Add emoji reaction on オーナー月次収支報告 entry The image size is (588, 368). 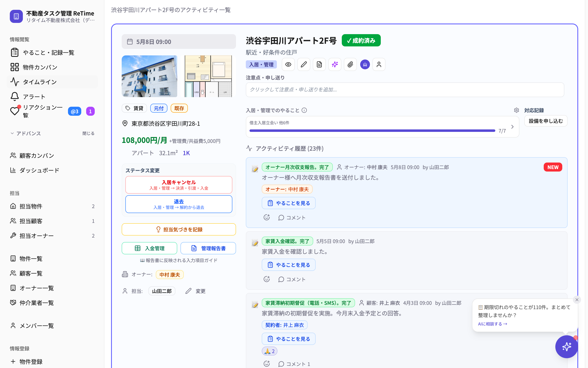(x=267, y=217)
